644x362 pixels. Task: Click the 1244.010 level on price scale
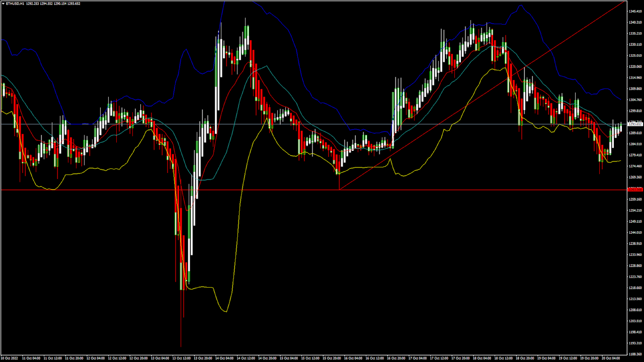tap(635, 233)
